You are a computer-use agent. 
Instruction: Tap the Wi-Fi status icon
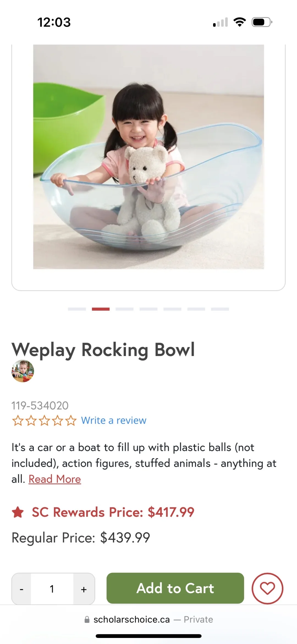coord(240,22)
